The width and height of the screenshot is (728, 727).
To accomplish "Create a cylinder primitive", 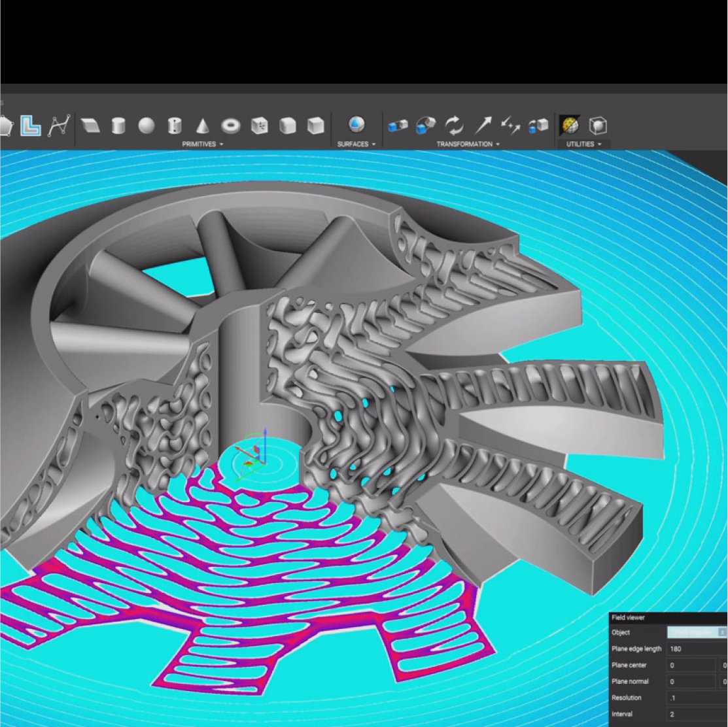I will click(118, 126).
